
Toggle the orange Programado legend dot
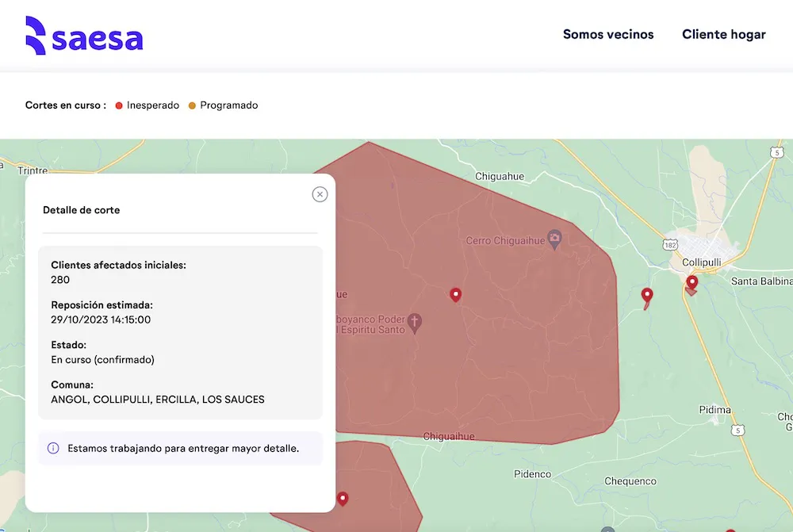(190, 105)
